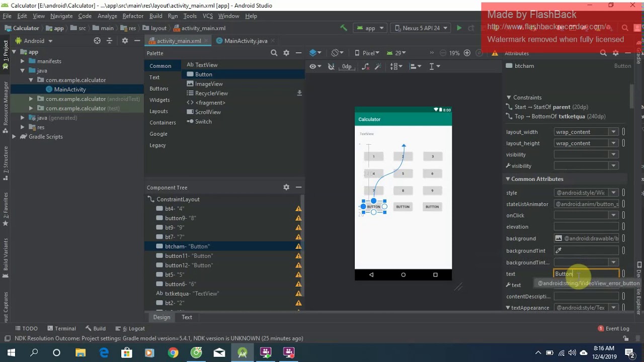Viewport: 644px width, 362px height.
Task: Open Windows Start menu
Action: [x=11, y=352]
